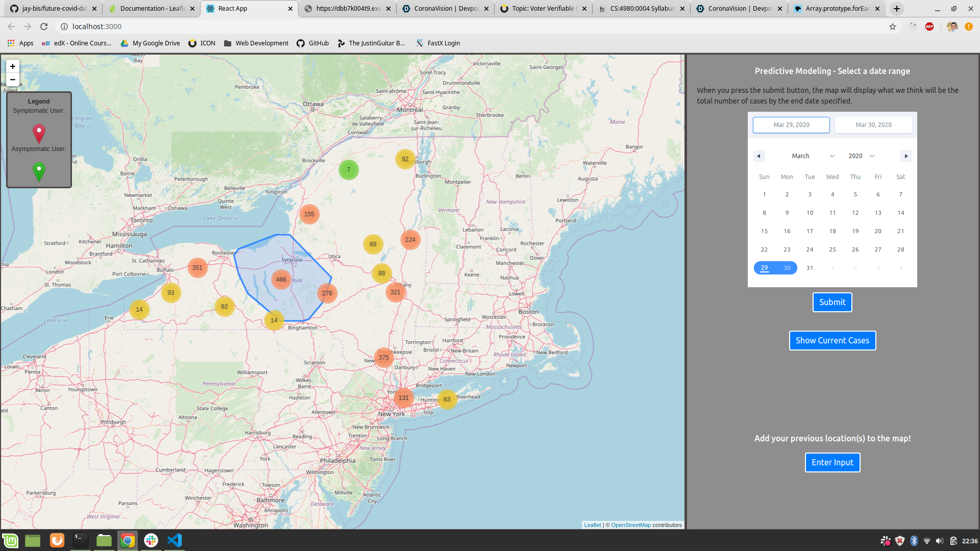Image resolution: width=980 pixels, height=551 pixels.
Task: Bookmark this page with star icon
Action: click(x=893, y=27)
